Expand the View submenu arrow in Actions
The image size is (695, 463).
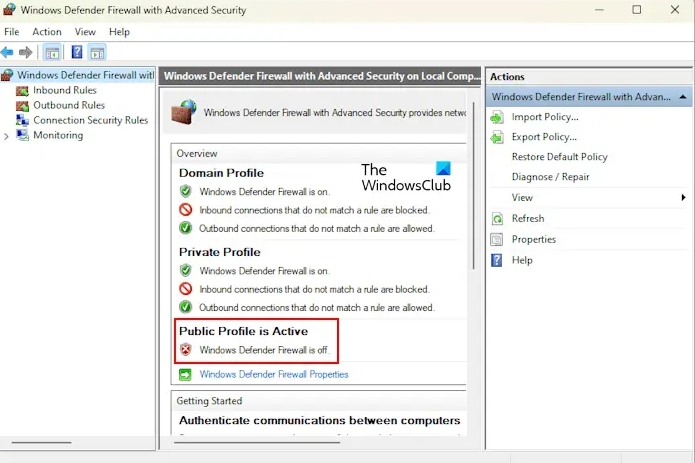683,198
